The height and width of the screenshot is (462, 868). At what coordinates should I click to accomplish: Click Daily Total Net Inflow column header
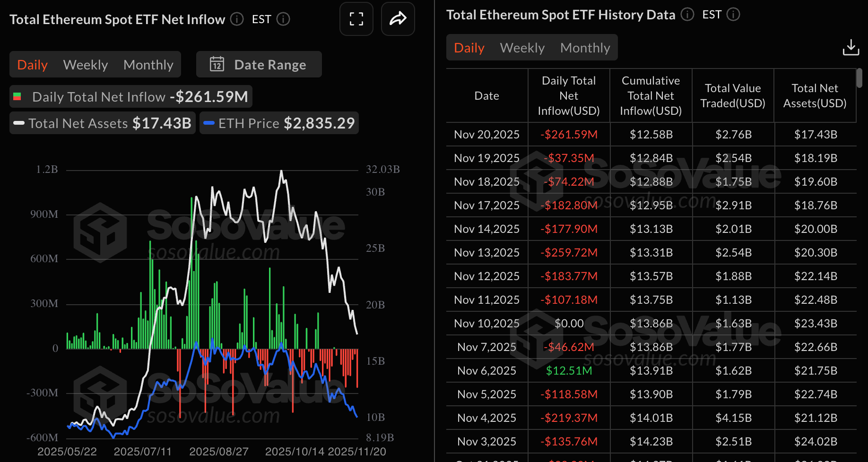tap(568, 96)
